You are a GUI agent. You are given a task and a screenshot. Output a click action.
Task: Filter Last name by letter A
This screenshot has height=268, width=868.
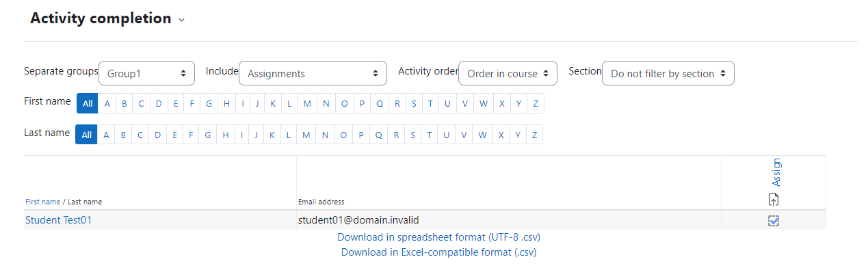click(x=106, y=135)
